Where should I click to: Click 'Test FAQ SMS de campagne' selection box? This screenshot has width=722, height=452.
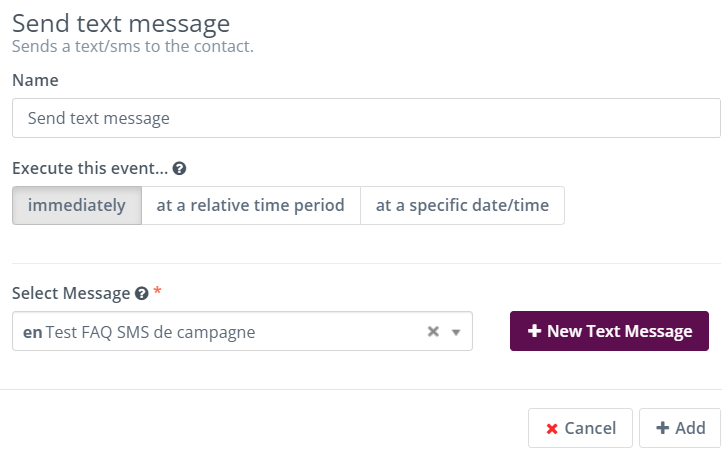point(242,331)
